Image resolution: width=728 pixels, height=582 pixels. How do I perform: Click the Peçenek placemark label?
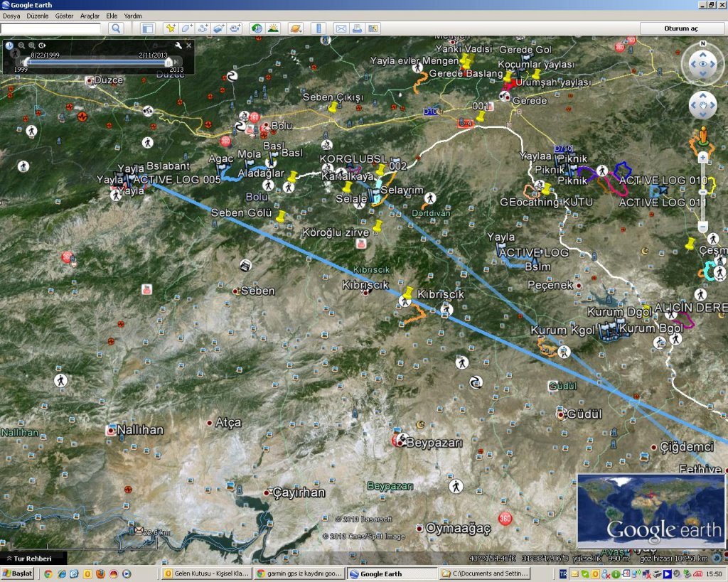pyautogui.click(x=550, y=284)
